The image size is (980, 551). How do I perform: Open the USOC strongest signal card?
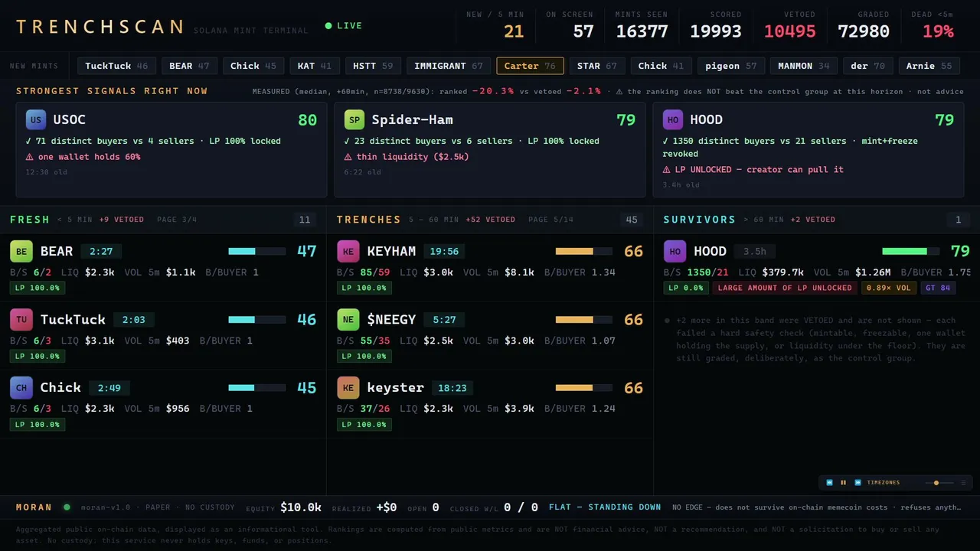coord(171,150)
